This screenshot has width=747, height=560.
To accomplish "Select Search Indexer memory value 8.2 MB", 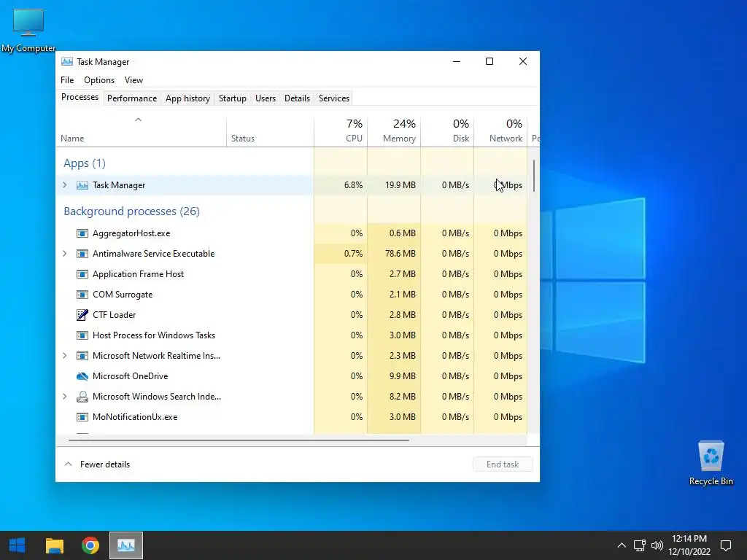I will 403,397.
